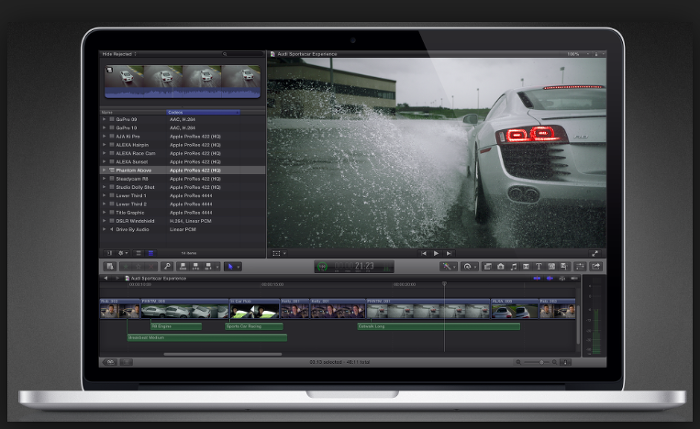Expand the ALEXA Hairpin clip row
Image resolution: width=700 pixels, height=429 pixels.
[x=104, y=145]
